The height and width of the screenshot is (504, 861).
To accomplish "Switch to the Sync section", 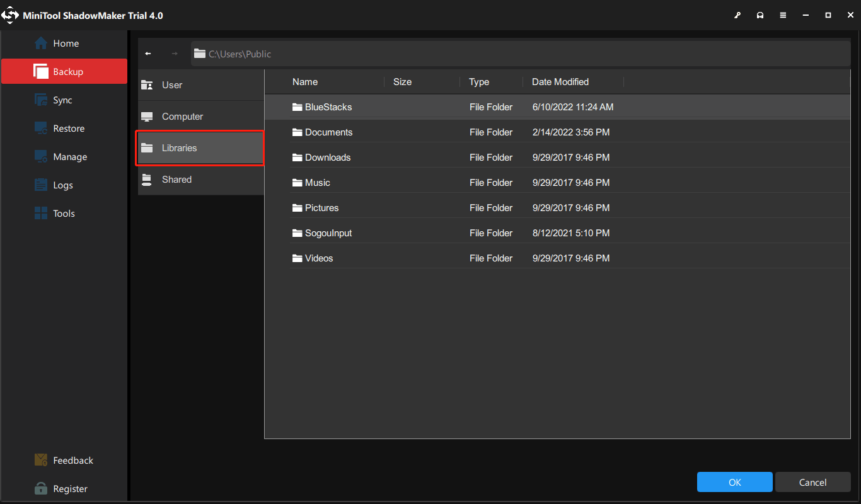I will pos(64,100).
